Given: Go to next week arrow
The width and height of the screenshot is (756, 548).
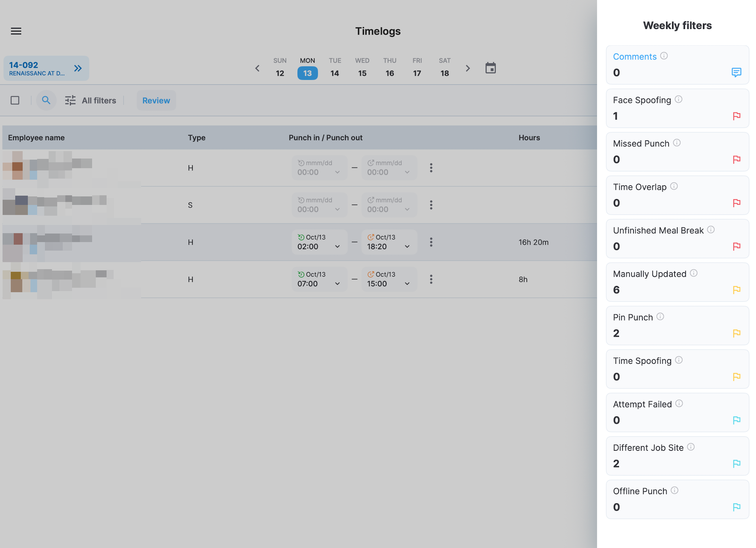Looking at the screenshot, I should tap(468, 68).
